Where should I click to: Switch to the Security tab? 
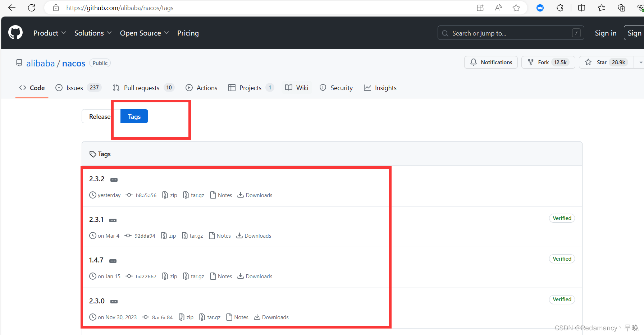(336, 88)
